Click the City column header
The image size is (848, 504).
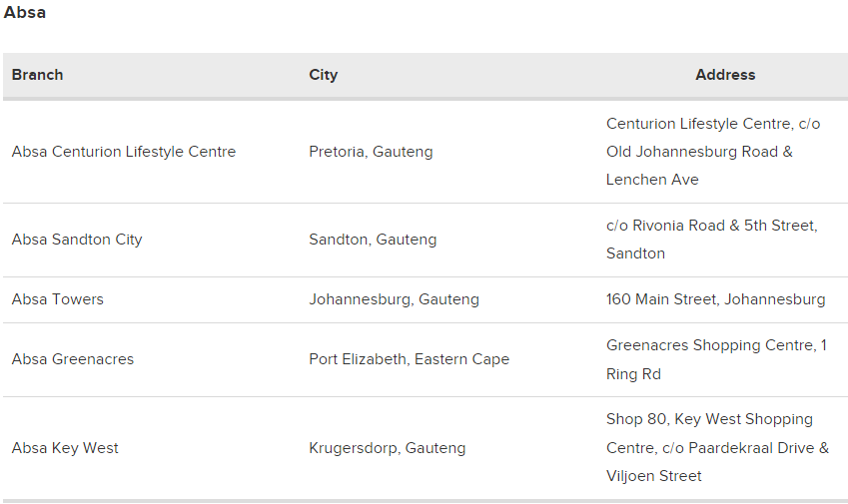323,75
